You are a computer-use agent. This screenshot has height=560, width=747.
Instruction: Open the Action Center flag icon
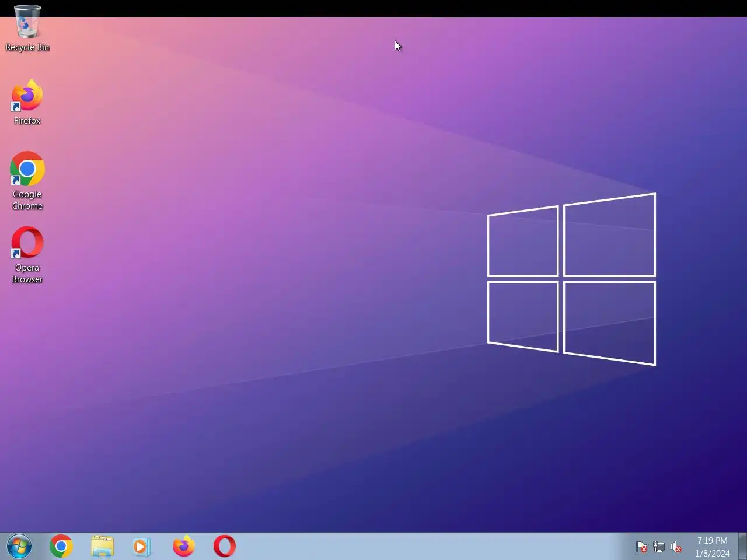coord(641,547)
